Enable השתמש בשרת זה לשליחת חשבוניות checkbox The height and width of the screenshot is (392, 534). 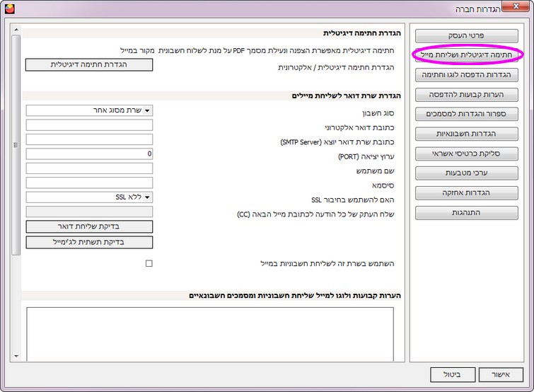click(x=149, y=263)
